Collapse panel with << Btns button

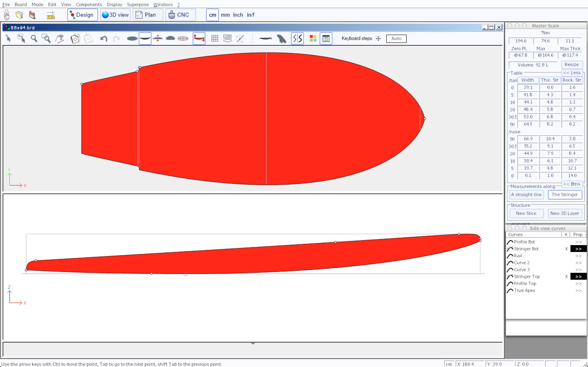571,184
